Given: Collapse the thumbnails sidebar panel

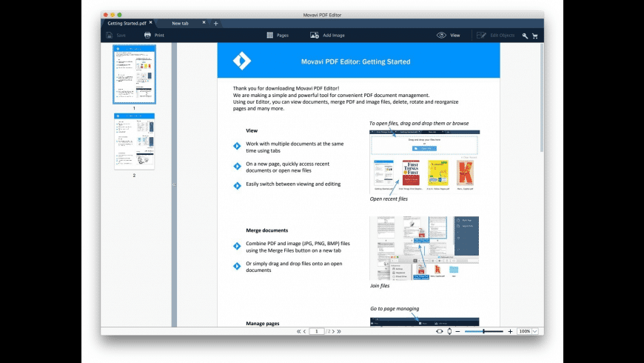Looking at the screenshot, I should pos(174,184).
